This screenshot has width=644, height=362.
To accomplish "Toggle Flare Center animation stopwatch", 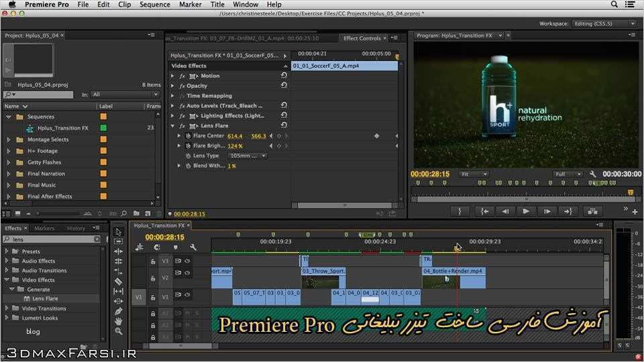I will 188,136.
